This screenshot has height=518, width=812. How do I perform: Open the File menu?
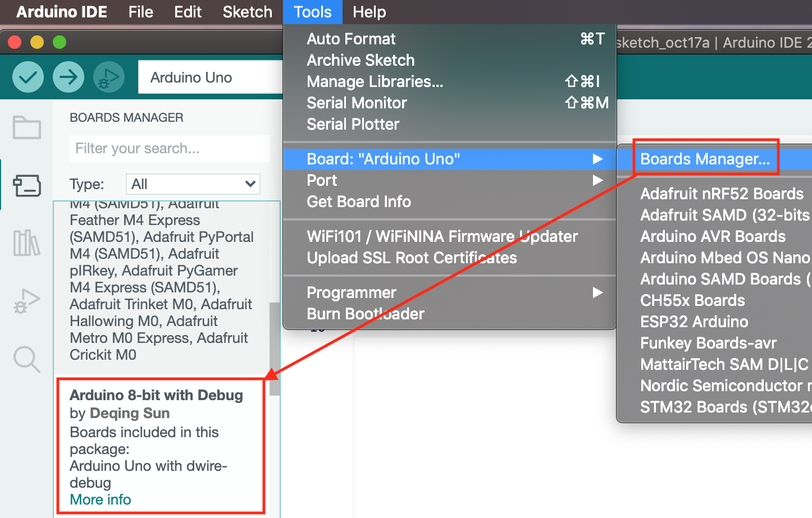click(140, 12)
